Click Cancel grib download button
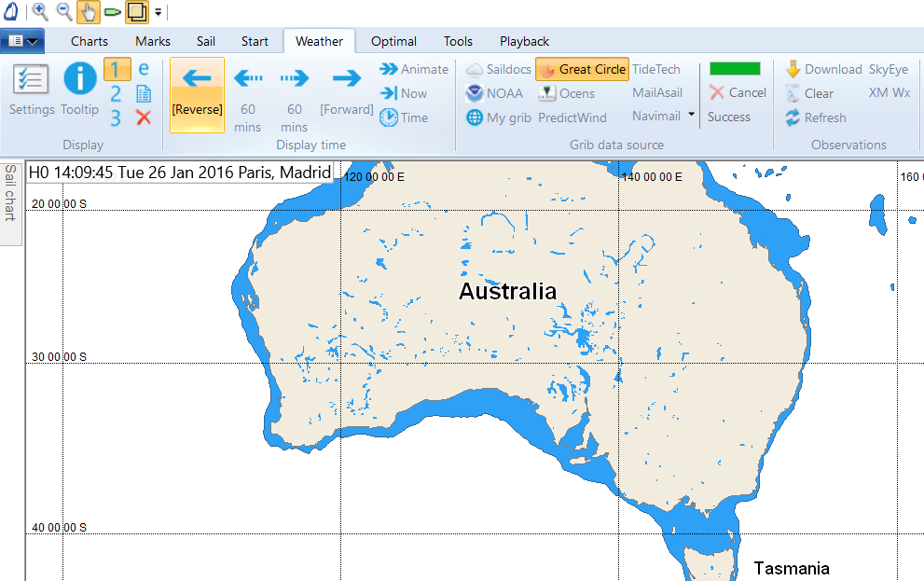Screen dimensions: 924x581 (737, 92)
